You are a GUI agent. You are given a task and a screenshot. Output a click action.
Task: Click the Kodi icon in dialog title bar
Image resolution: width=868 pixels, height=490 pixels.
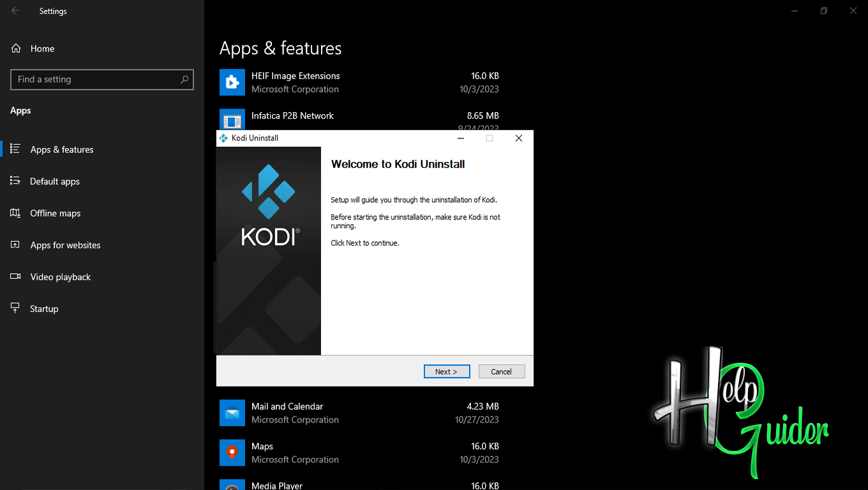pos(223,138)
